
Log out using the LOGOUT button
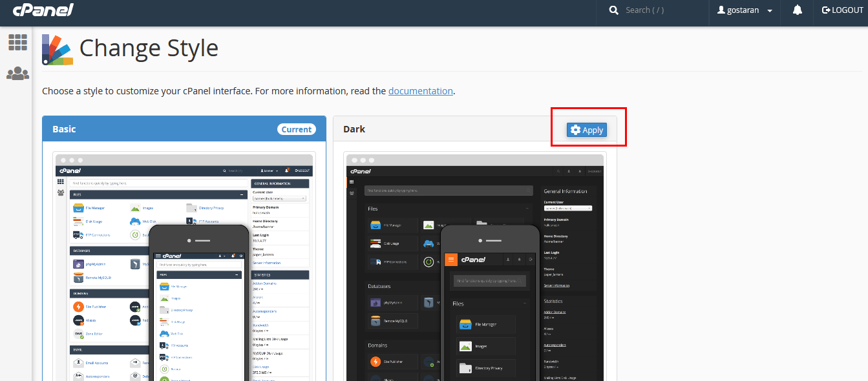[x=842, y=10]
